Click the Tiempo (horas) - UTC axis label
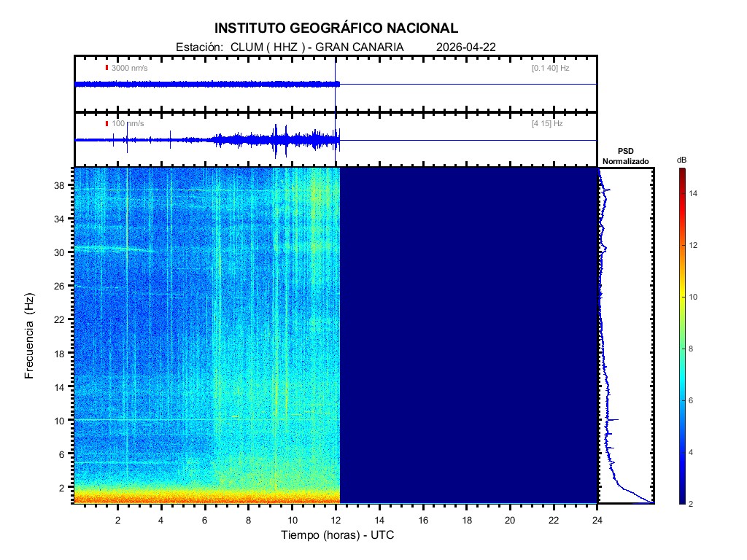Image resolution: width=747 pixels, height=560 pixels. [x=338, y=536]
